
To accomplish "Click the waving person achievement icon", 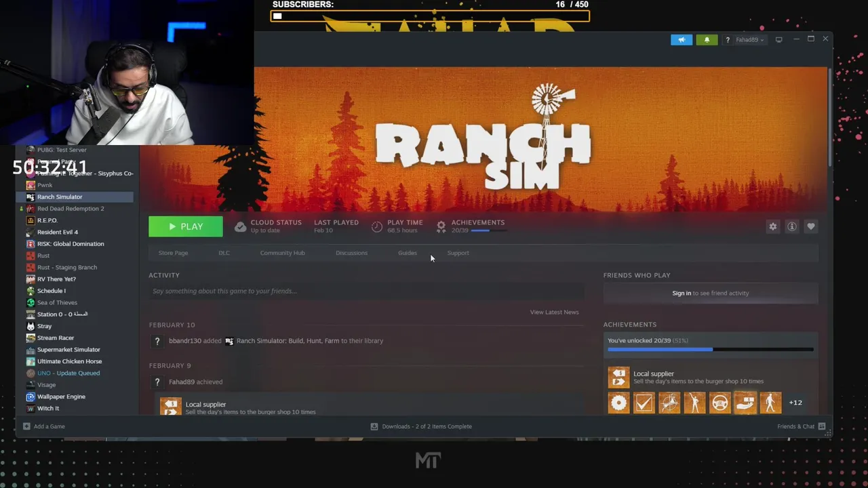I will click(694, 403).
